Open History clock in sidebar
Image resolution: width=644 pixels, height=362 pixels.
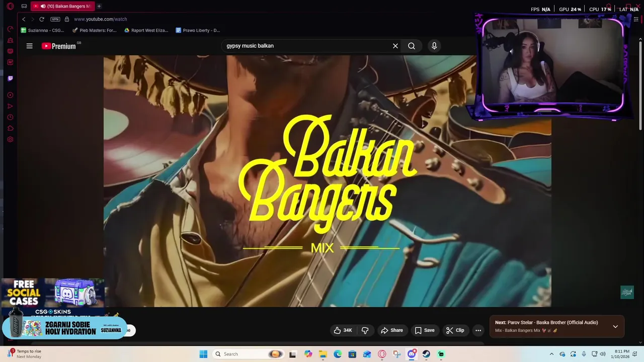coord(10,117)
